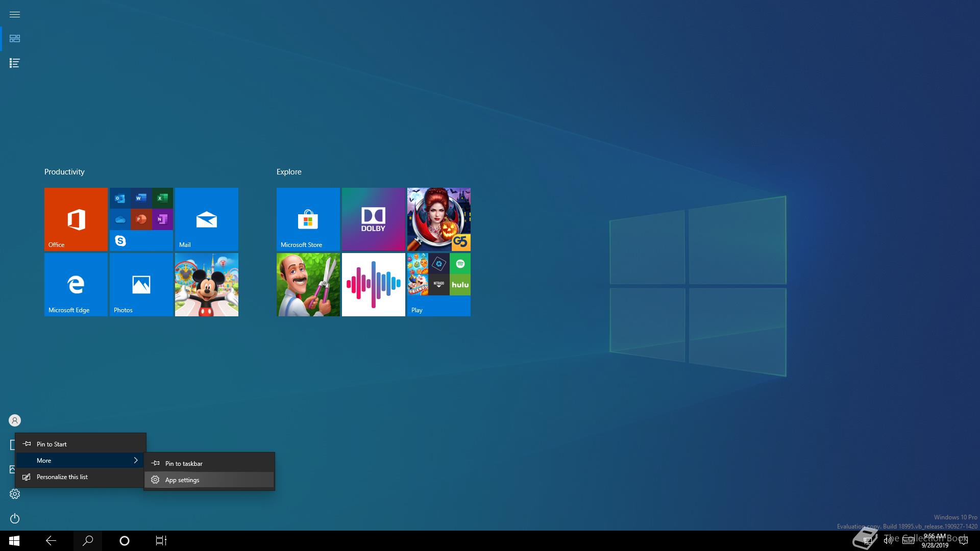Open Settings with the gear icon

pyautogui.click(x=15, y=494)
